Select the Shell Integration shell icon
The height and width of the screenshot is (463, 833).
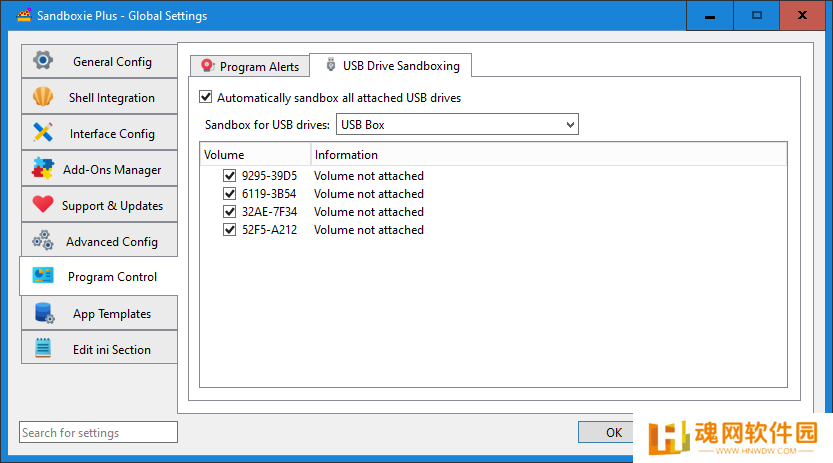pos(42,97)
